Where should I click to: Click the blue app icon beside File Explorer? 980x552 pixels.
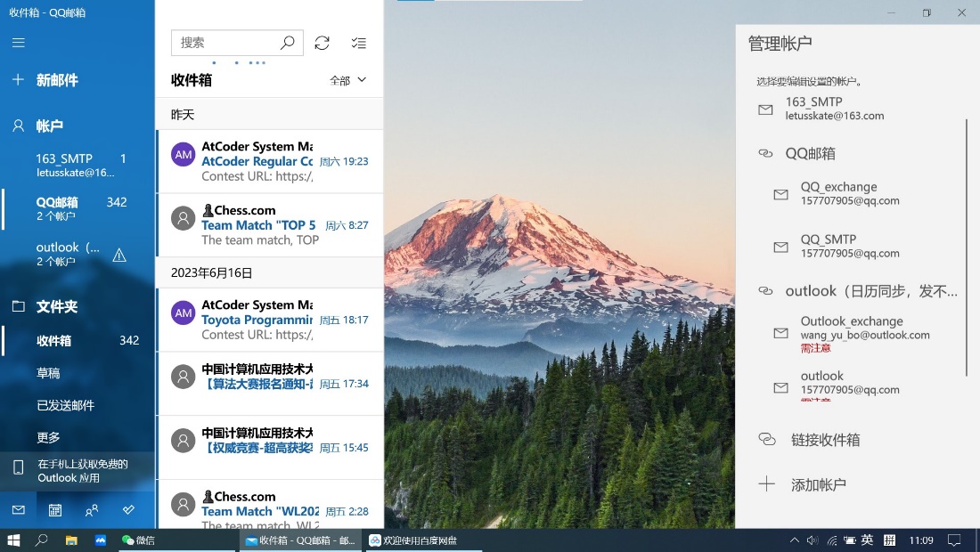[x=100, y=540]
